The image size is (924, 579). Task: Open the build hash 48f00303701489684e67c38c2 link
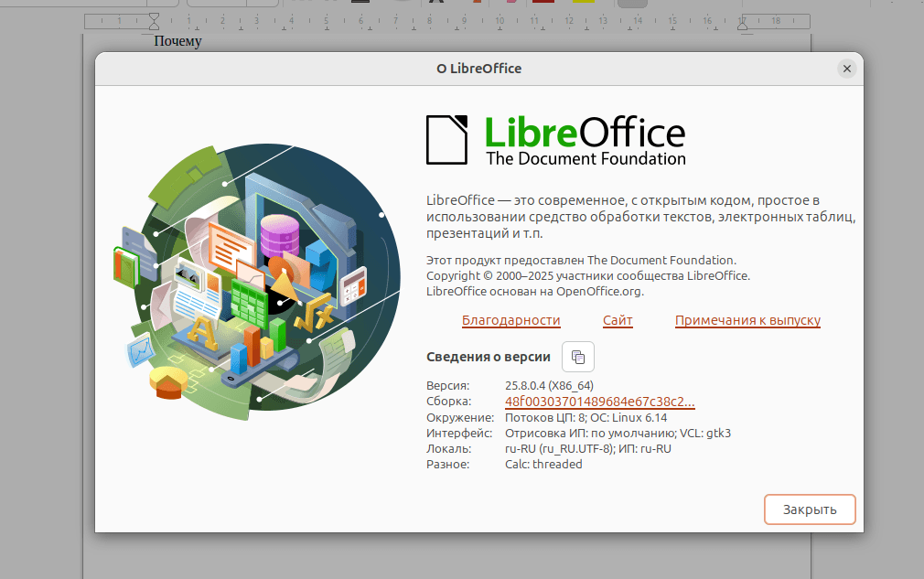(x=599, y=402)
